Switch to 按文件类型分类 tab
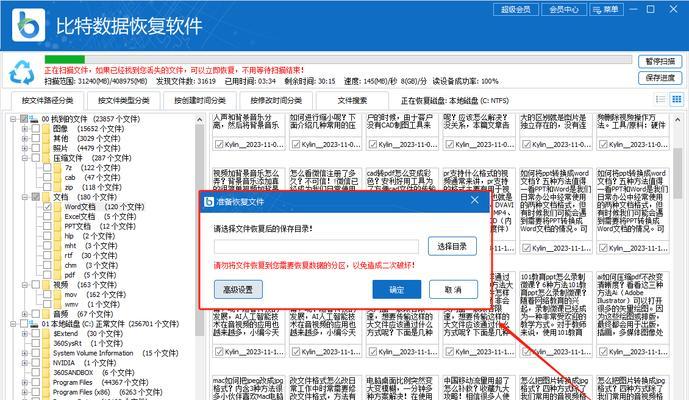Viewport: 689px width, 400px height. [x=124, y=101]
